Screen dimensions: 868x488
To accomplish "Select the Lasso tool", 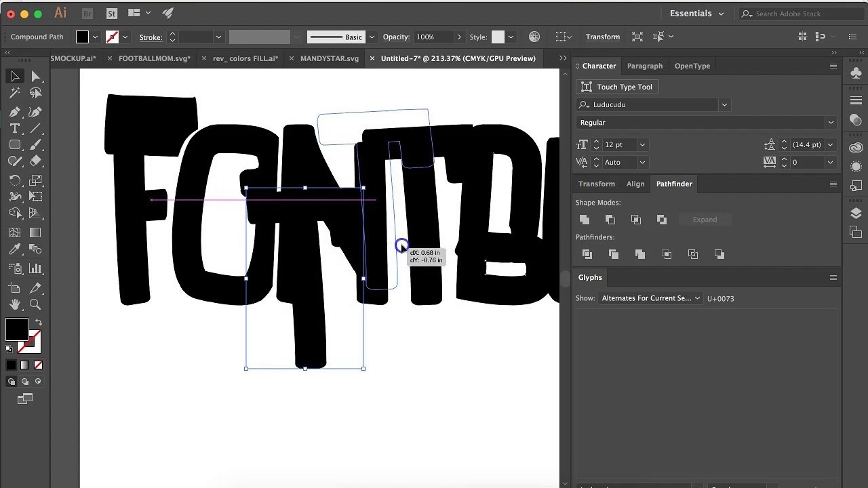I will [x=35, y=94].
